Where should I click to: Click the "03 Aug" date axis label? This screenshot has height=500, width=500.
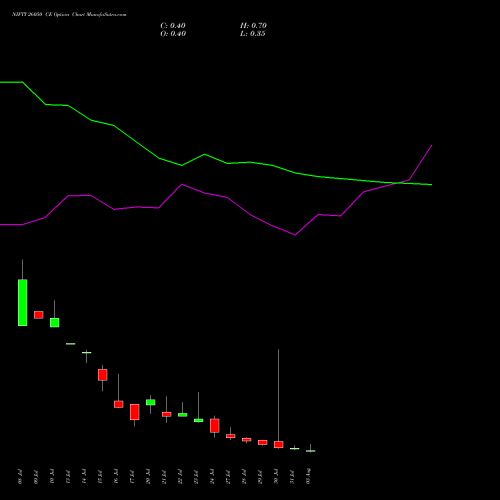tap(308, 476)
